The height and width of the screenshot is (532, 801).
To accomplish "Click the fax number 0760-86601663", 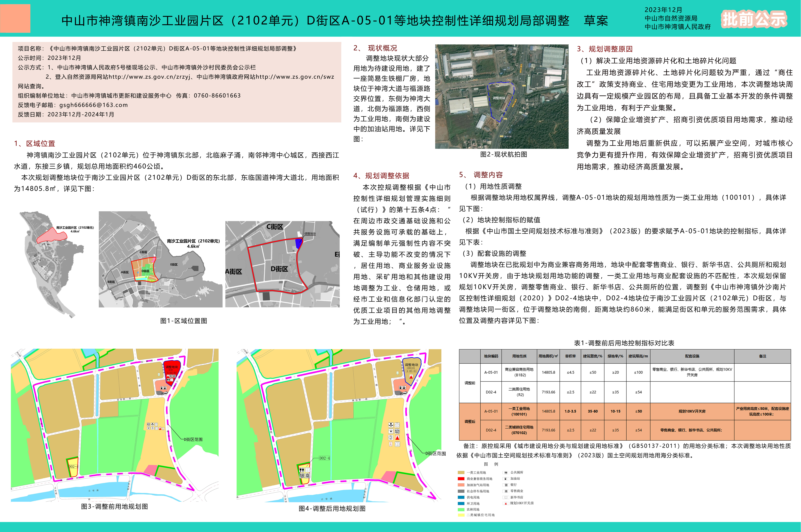I will 217,96.
